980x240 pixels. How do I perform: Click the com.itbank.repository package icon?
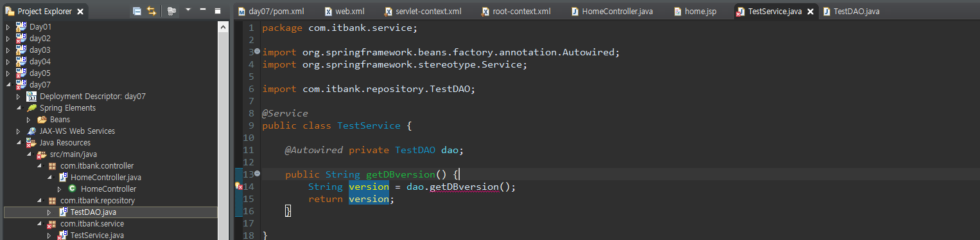coord(52,201)
